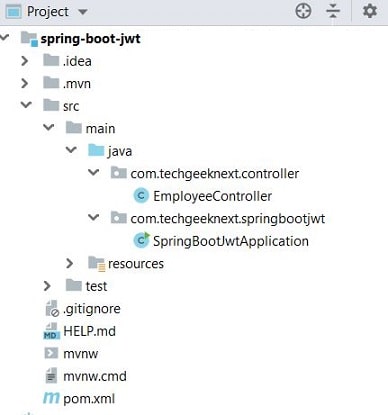Select com.techgeeknext.springbootjwt package label
The height and width of the screenshot is (415, 388).
coord(228,219)
